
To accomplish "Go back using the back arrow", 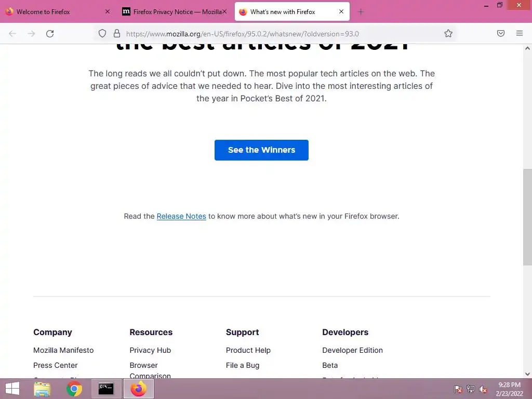I will (x=12, y=34).
